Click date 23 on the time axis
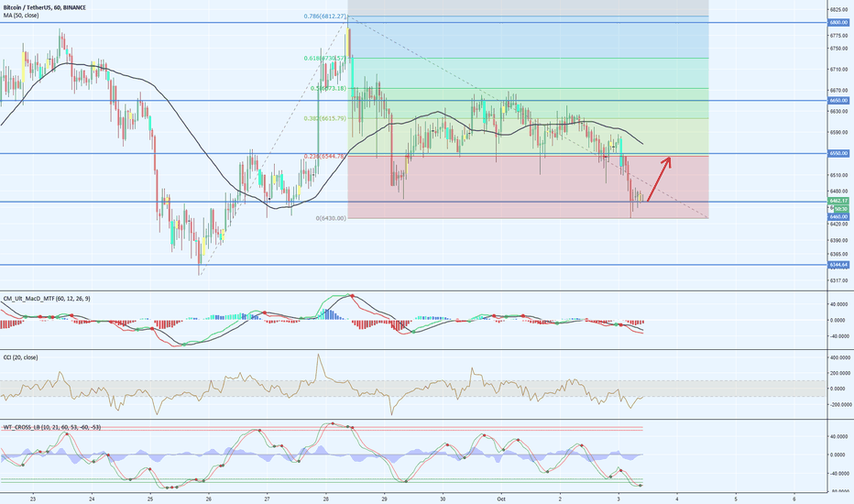The height and width of the screenshot is (504, 854). (33, 499)
